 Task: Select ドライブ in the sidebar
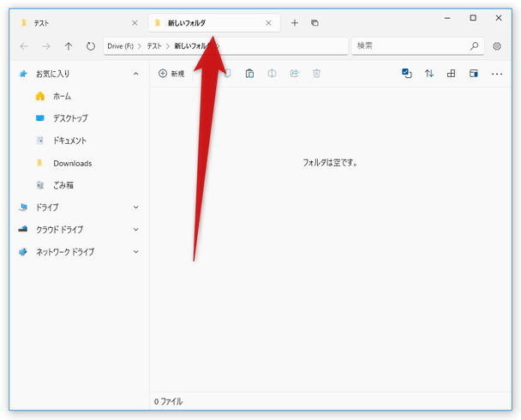coord(79,207)
